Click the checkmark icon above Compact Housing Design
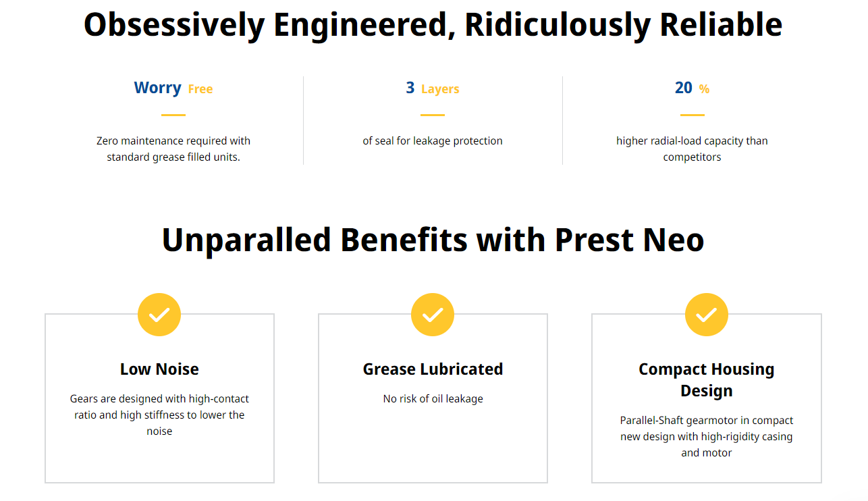The height and width of the screenshot is (501, 868). pyautogui.click(x=706, y=315)
